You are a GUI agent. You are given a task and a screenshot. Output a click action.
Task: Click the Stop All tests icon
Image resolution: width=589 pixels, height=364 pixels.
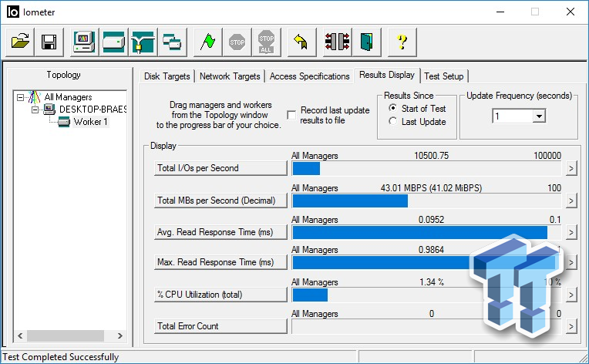tap(266, 42)
